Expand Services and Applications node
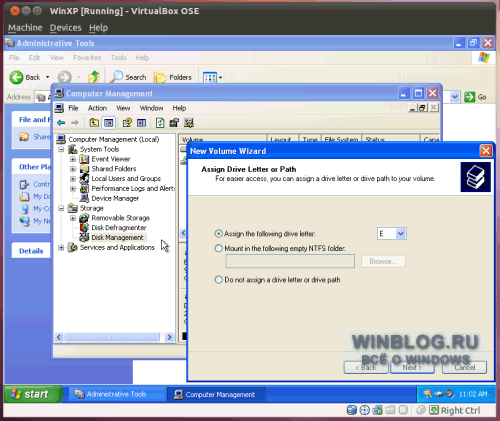The image size is (500, 421). point(61,247)
